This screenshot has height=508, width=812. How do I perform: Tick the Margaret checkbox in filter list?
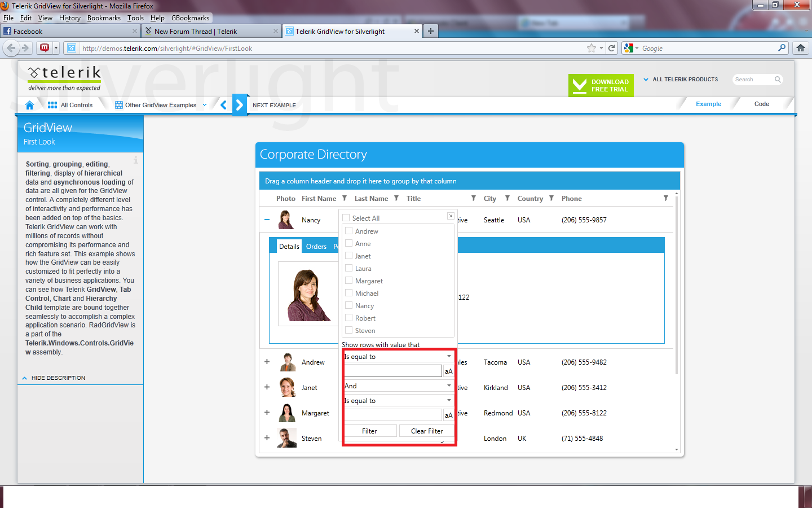(x=349, y=281)
